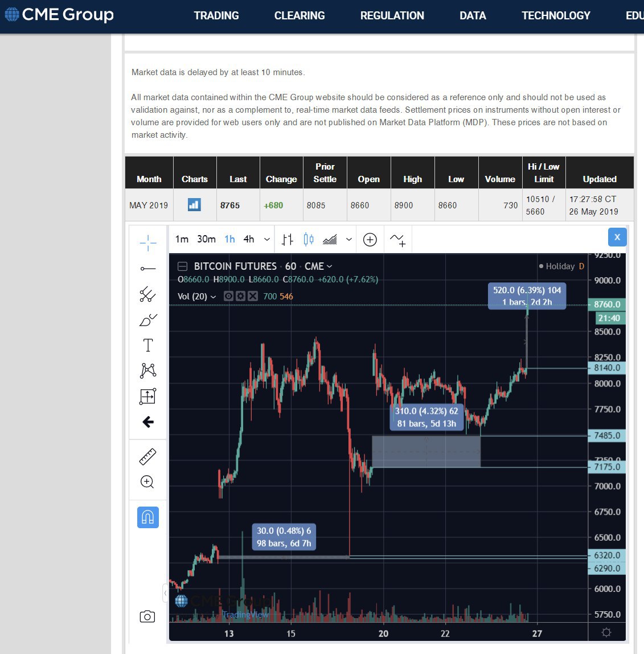The image size is (644, 654).
Task: Set the chart interval to 30m
Action: point(206,239)
